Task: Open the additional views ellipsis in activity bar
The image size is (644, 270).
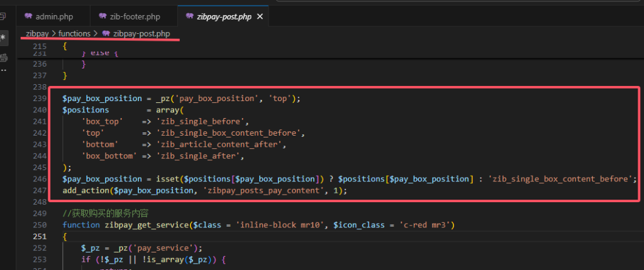Action: [4, 70]
